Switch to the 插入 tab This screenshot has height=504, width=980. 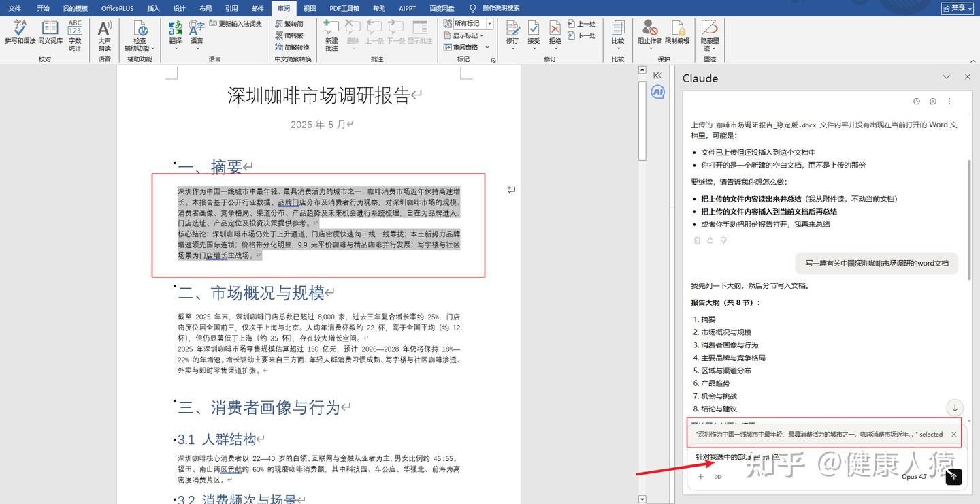(x=153, y=8)
